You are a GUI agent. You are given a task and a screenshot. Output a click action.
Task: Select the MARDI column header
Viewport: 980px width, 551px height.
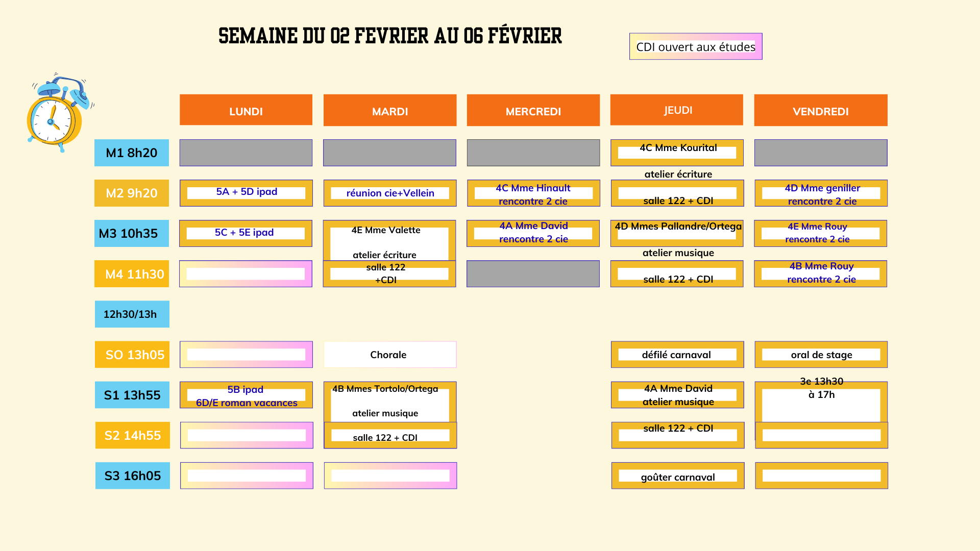pos(390,110)
